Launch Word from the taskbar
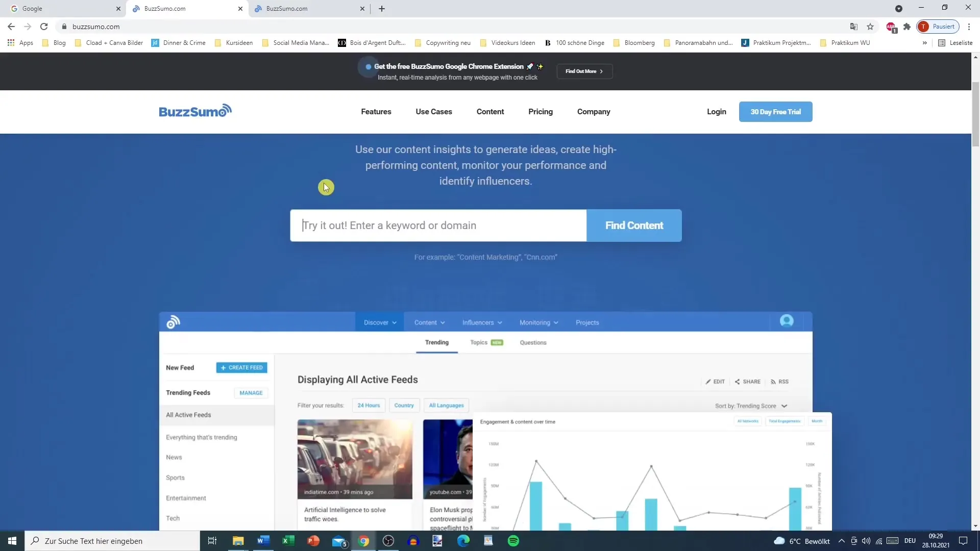980x551 pixels. tap(263, 541)
